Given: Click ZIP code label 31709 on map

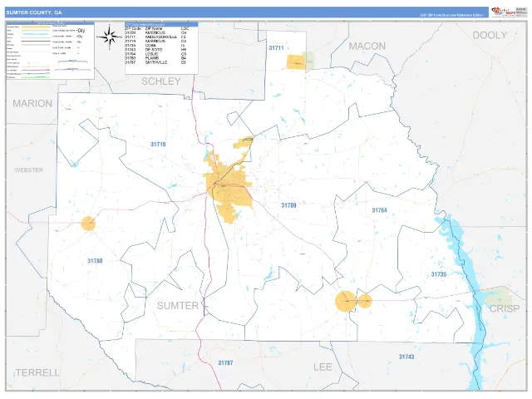Looking at the screenshot, I should point(288,205).
